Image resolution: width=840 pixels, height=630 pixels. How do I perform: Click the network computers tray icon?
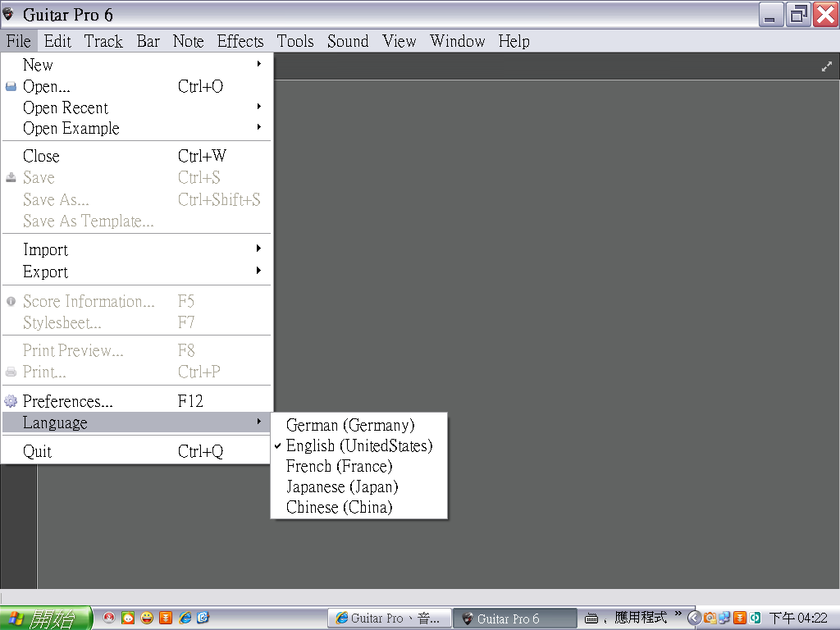(x=725, y=619)
